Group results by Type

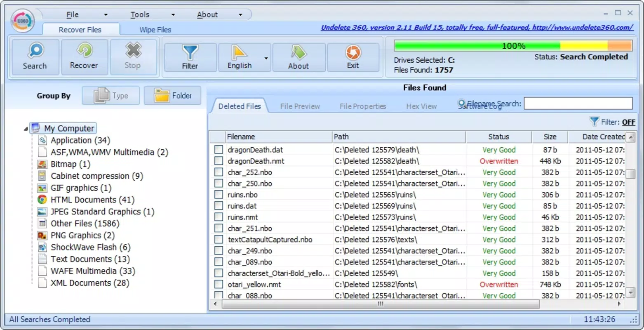click(111, 96)
